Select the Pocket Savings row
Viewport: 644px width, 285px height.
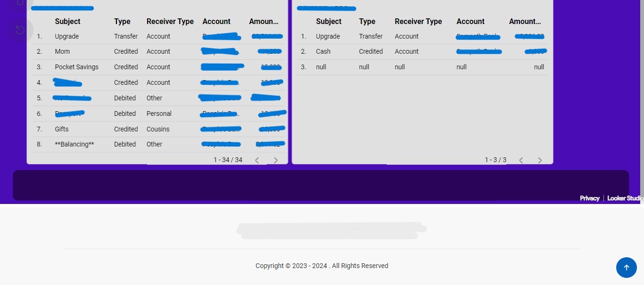coord(76,67)
